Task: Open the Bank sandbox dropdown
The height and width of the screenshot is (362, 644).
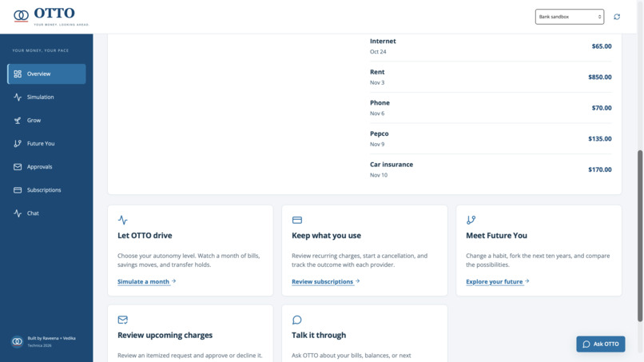Action: (569, 17)
